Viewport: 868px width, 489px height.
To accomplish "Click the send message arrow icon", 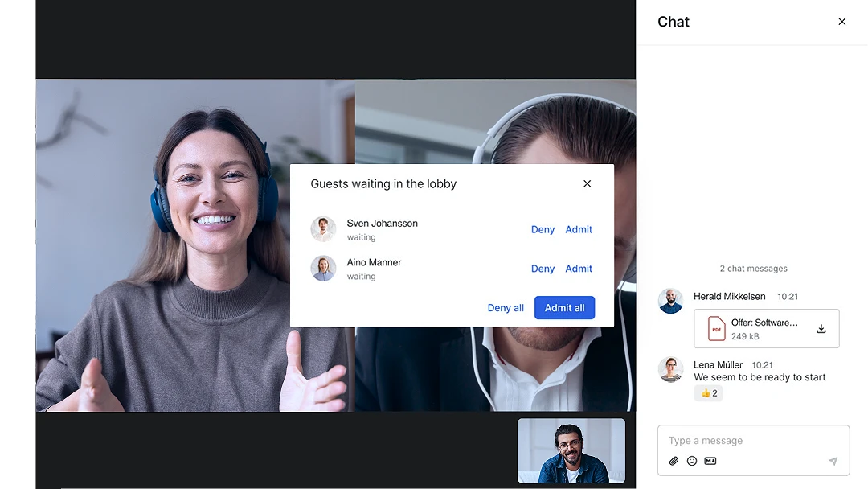I will click(x=834, y=461).
